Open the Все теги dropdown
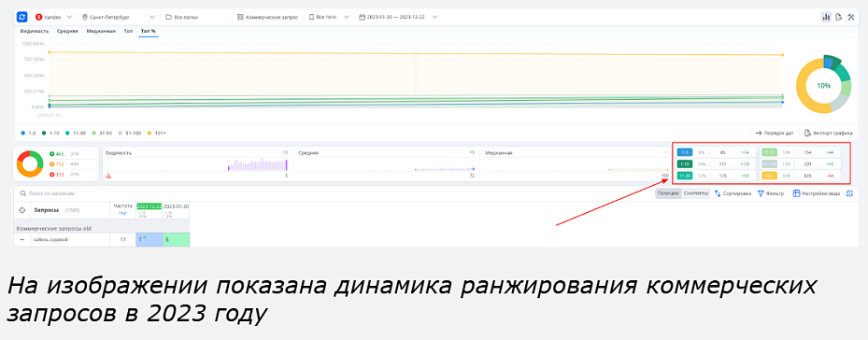This screenshot has height=340, width=868. pos(329,17)
